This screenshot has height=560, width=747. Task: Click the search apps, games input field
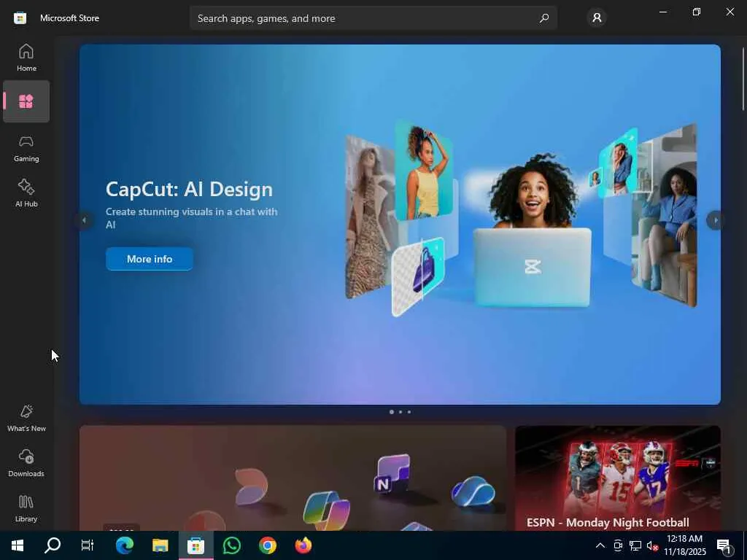[x=373, y=18]
